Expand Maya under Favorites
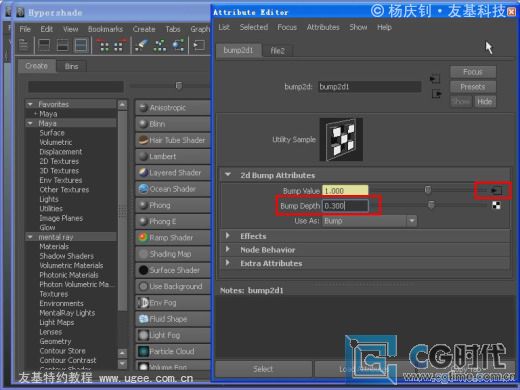The image size is (520, 390). [35, 114]
